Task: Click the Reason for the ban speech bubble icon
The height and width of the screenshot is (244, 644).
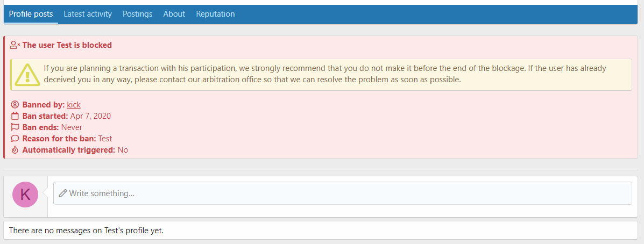Action: tap(15, 139)
